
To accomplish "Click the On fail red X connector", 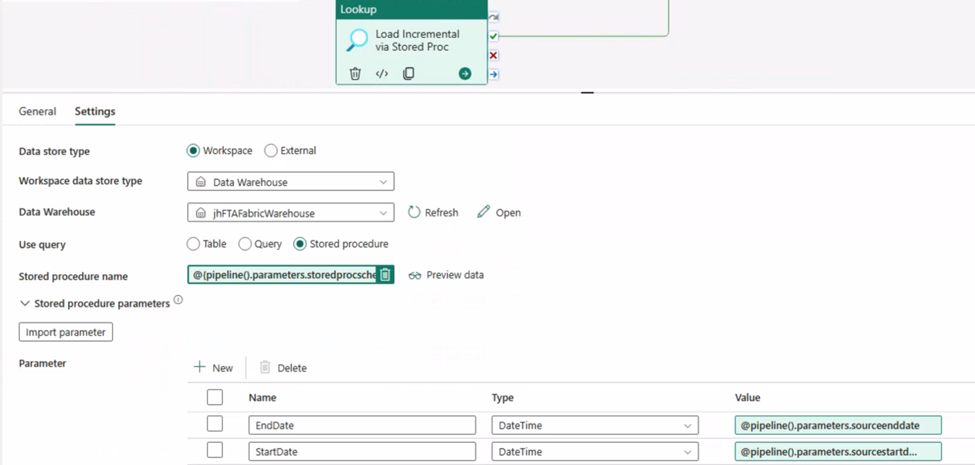I will pyautogui.click(x=493, y=56).
